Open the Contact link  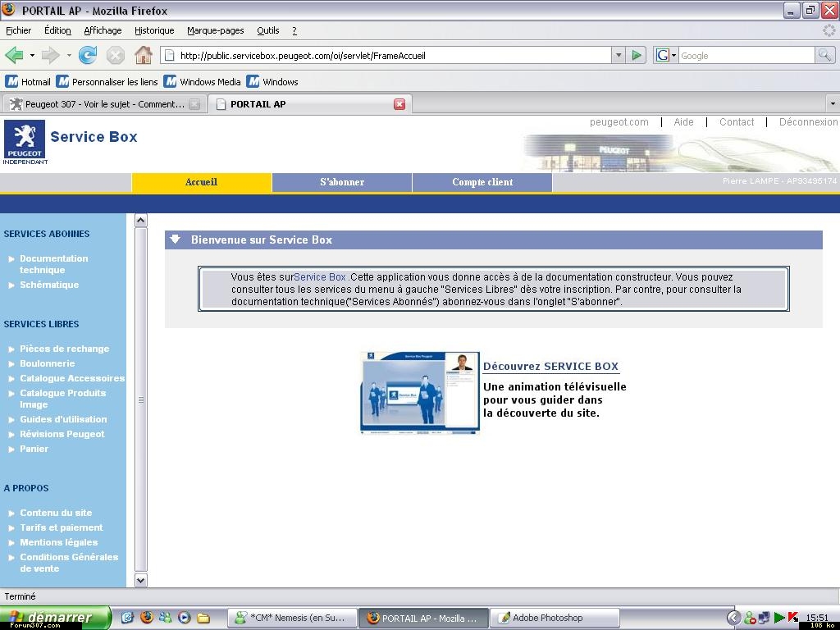[737, 122]
